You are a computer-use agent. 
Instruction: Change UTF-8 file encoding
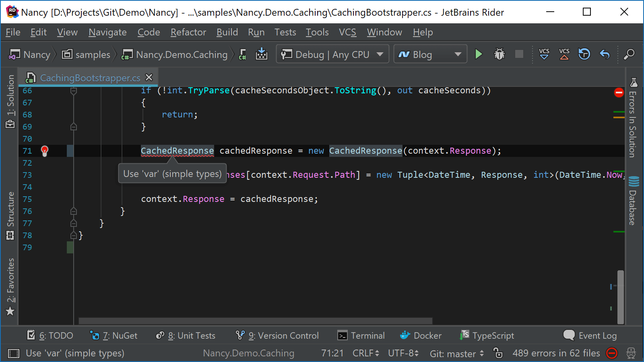[x=404, y=353]
